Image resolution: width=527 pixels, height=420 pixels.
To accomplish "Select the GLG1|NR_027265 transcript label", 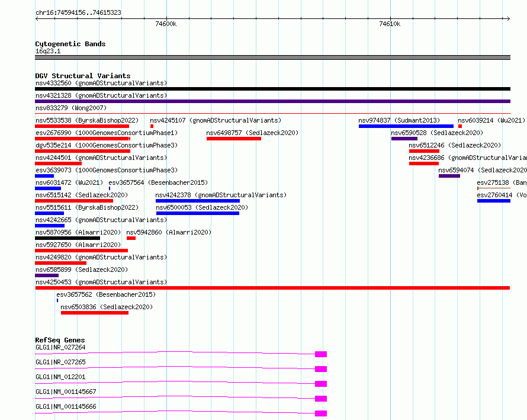I will (60, 362).
